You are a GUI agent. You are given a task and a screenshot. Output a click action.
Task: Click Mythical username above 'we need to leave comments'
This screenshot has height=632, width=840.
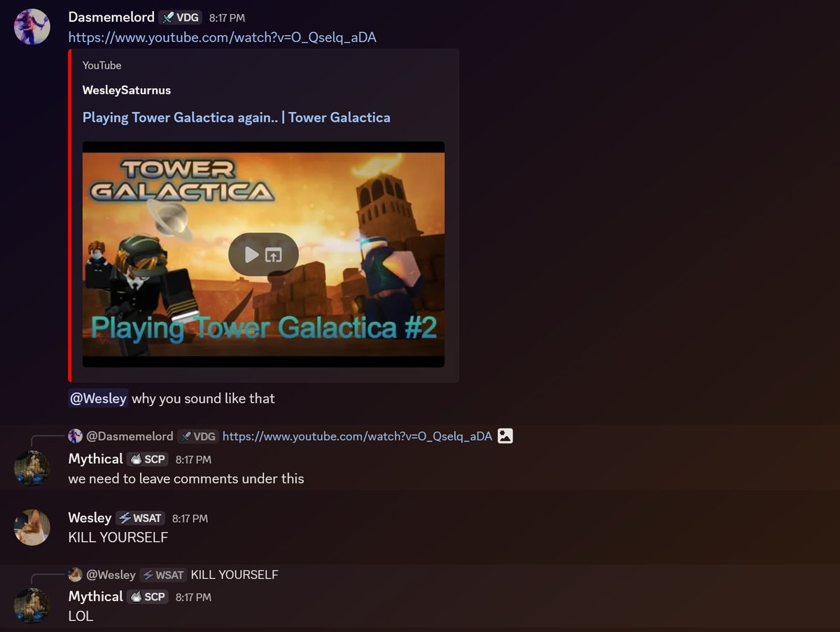pos(95,459)
